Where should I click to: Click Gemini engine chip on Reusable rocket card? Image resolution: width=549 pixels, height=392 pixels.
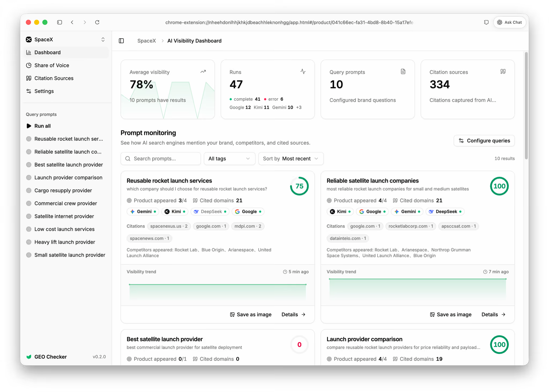tap(143, 212)
